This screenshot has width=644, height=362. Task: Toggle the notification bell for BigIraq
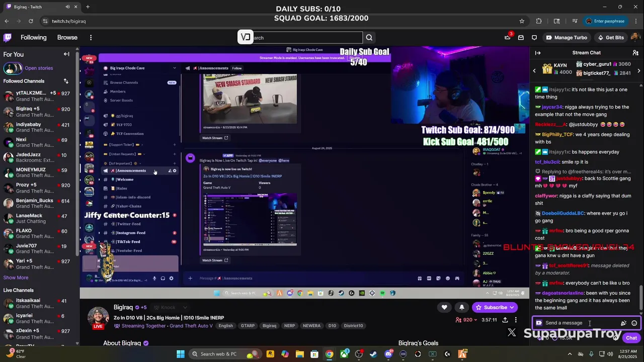click(462, 307)
